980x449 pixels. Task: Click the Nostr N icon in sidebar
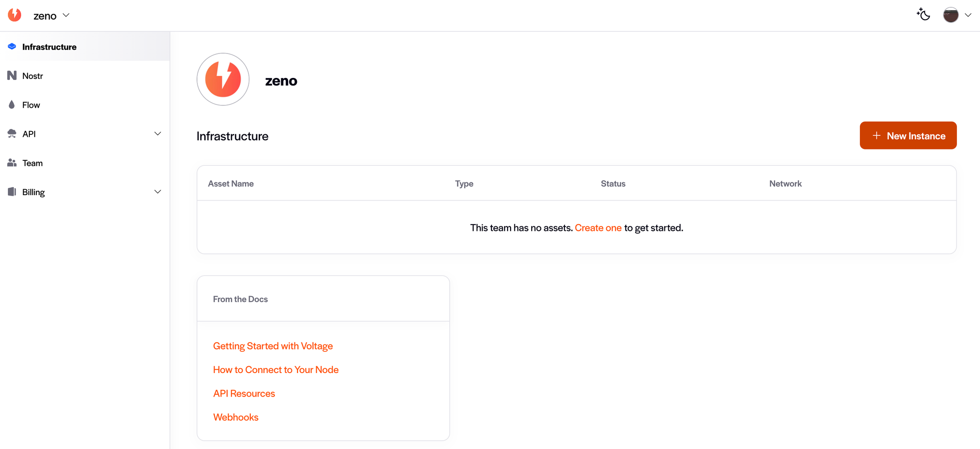click(x=12, y=75)
